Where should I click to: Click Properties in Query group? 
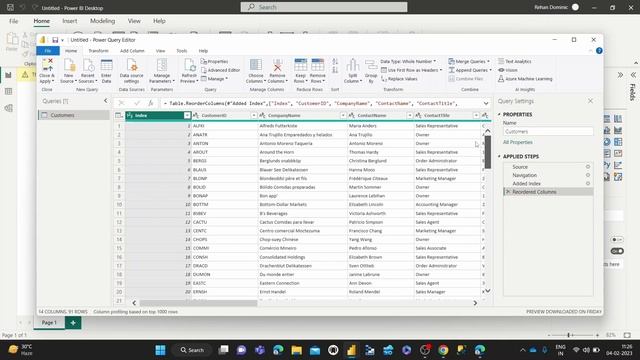pos(215,61)
